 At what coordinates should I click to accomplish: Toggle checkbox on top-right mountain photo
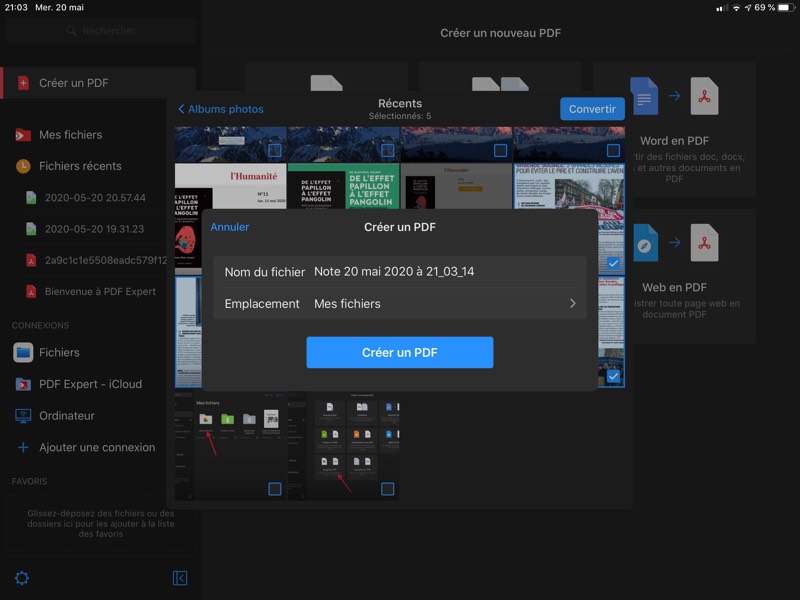click(x=613, y=150)
